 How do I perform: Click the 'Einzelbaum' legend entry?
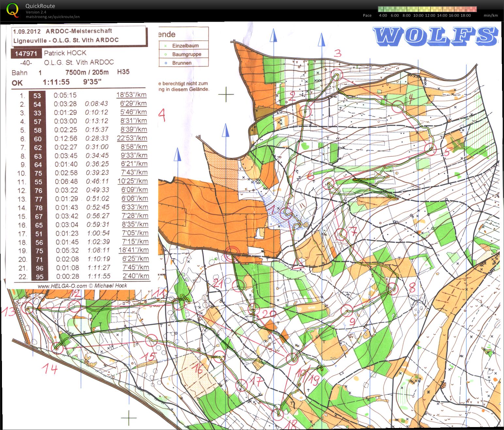(x=186, y=46)
